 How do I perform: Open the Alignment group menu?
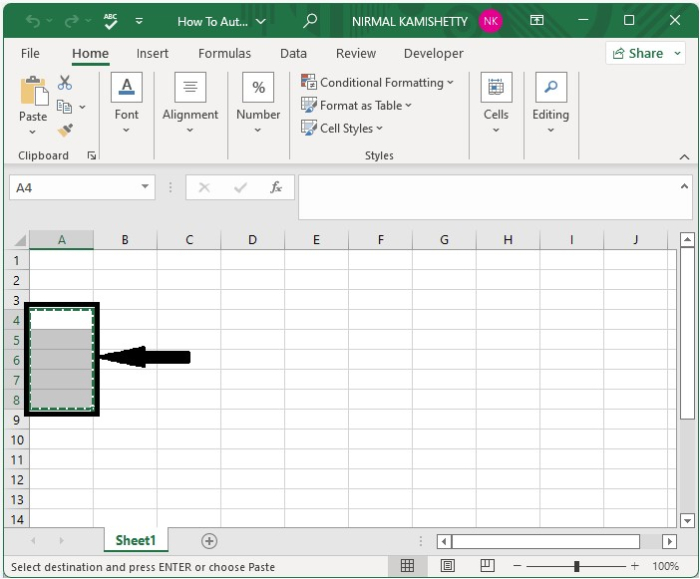coord(190,103)
